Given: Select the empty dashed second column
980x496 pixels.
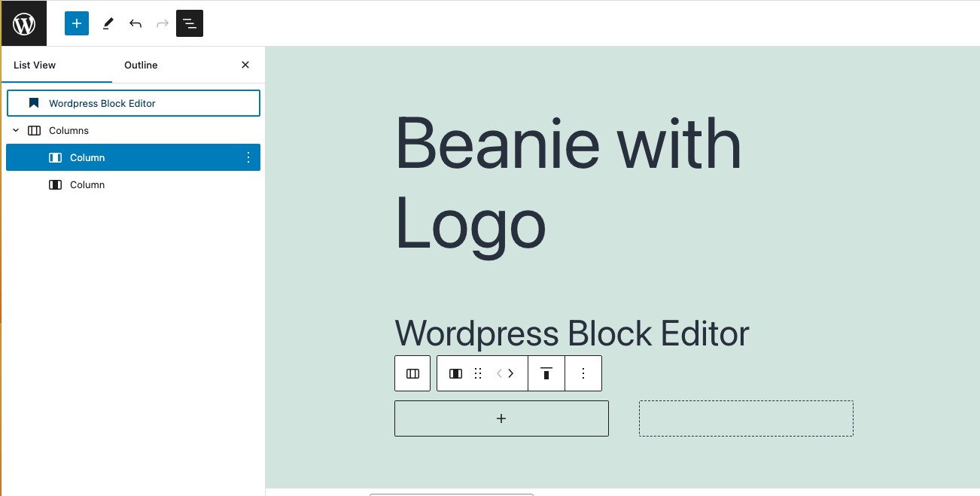Looking at the screenshot, I should (746, 418).
